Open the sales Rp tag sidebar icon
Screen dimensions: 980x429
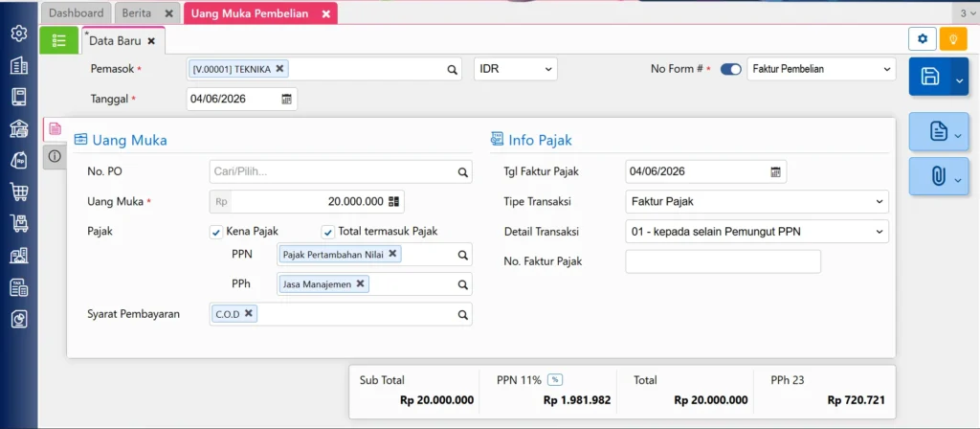tap(19, 161)
